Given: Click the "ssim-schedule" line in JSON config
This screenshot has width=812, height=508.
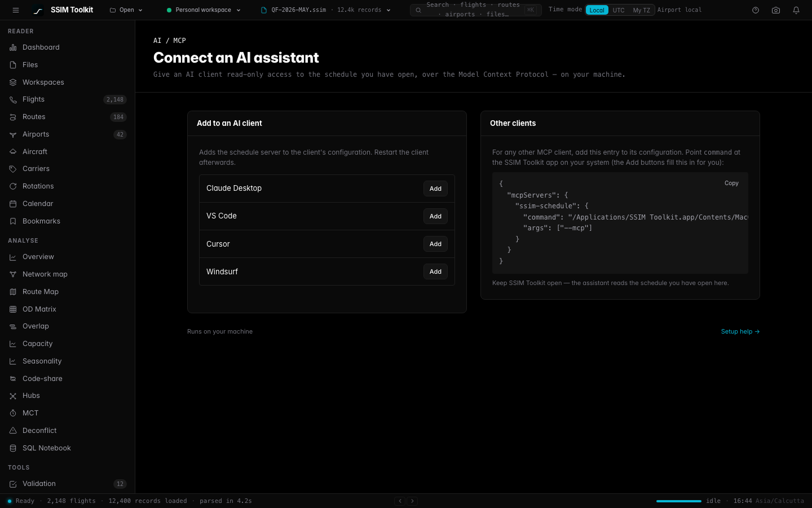Looking at the screenshot, I should point(552,206).
